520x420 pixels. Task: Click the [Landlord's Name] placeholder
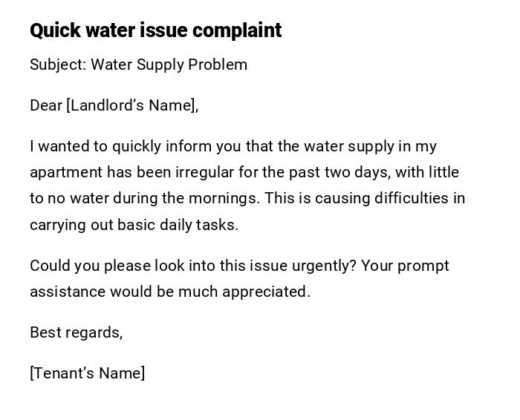pyautogui.click(x=132, y=105)
